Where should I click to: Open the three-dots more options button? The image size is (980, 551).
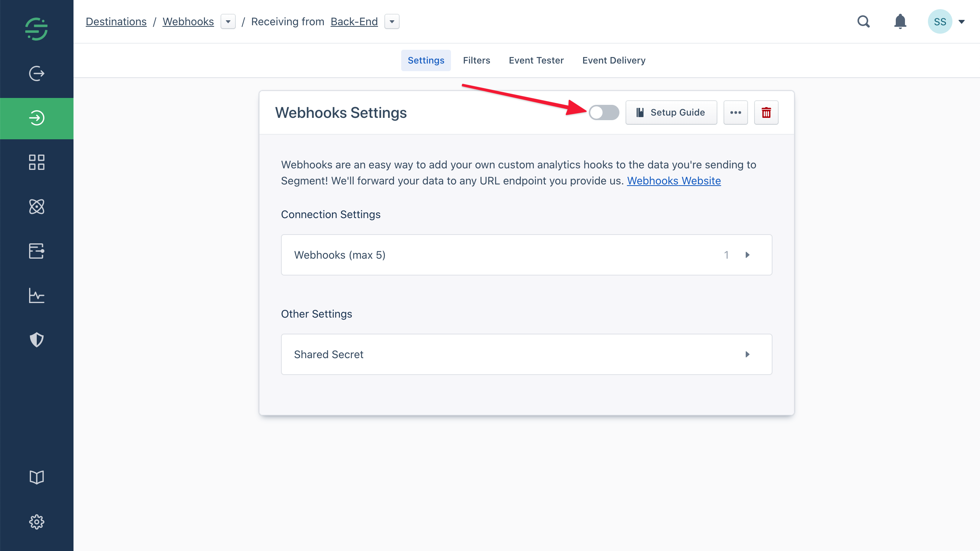tap(736, 112)
